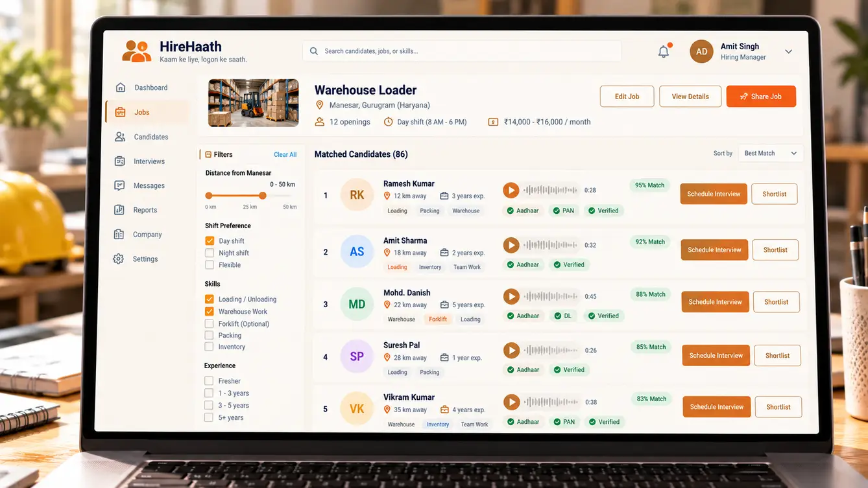Click the Interviews sidebar icon
Screen dimensions: 868x488
coord(120,161)
